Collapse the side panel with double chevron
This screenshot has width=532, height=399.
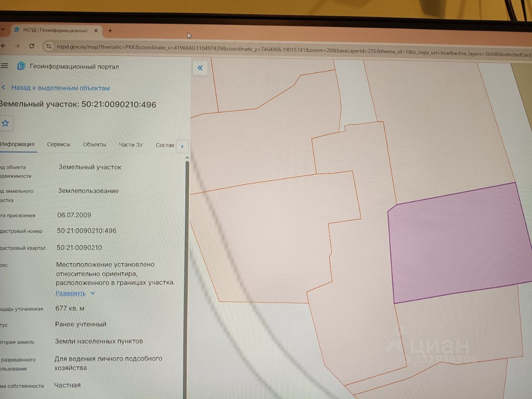tap(200, 68)
